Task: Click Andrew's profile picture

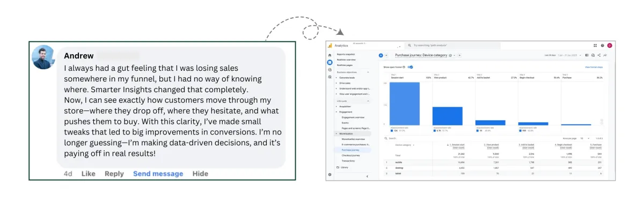Action: 44,57
